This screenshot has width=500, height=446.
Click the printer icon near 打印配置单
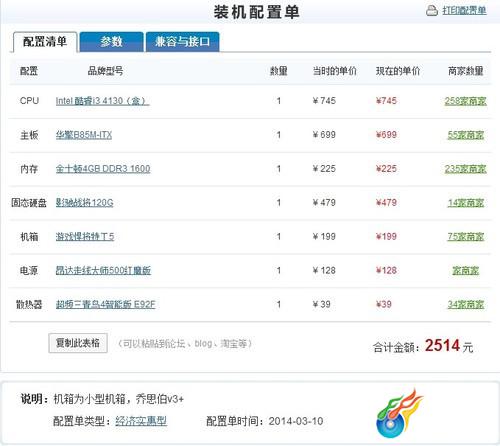coord(432,10)
